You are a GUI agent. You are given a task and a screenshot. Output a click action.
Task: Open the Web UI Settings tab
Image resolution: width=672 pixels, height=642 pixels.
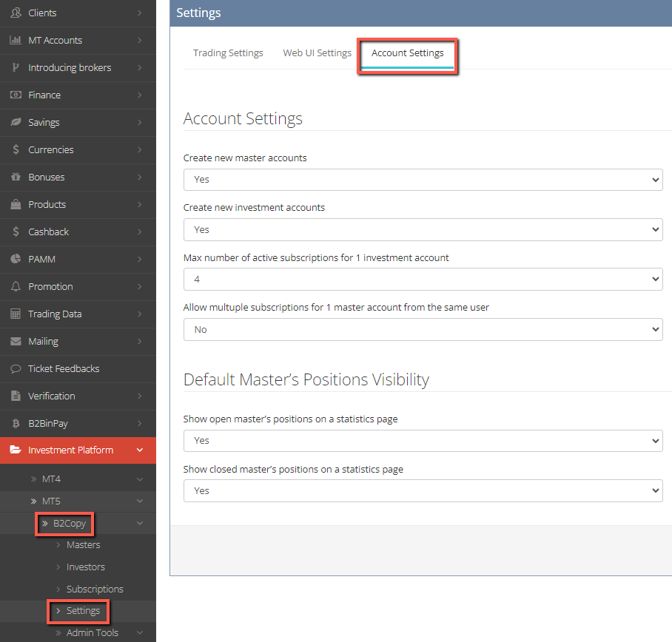(x=317, y=53)
